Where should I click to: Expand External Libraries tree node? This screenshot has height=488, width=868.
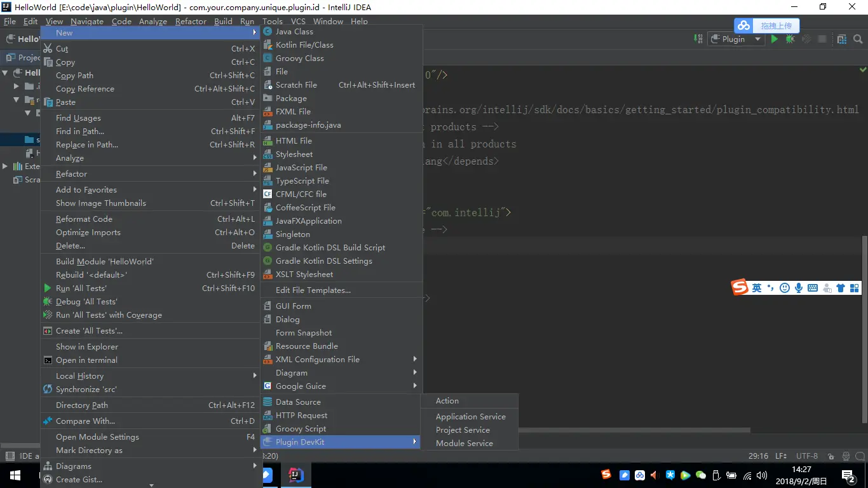point(5,166)
